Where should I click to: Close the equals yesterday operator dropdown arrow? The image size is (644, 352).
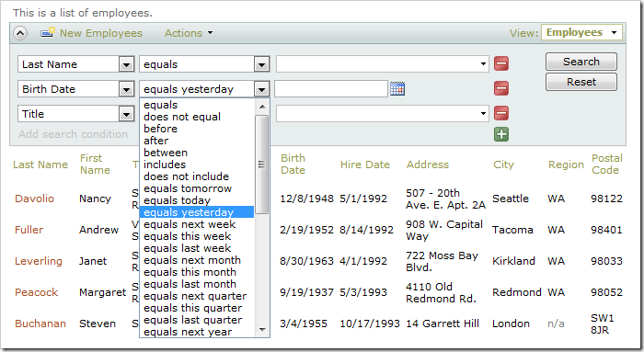pyautogui.click(x=261, y=89)
